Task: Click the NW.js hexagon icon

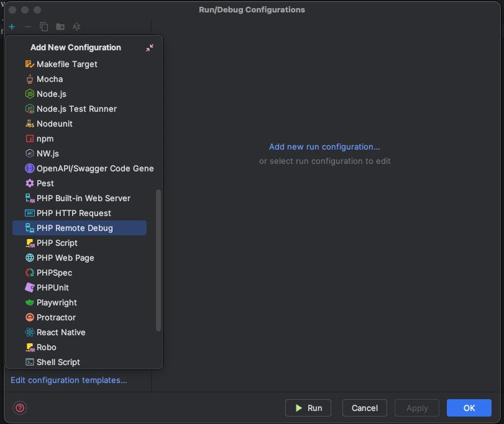Action: tap(30, 153)
